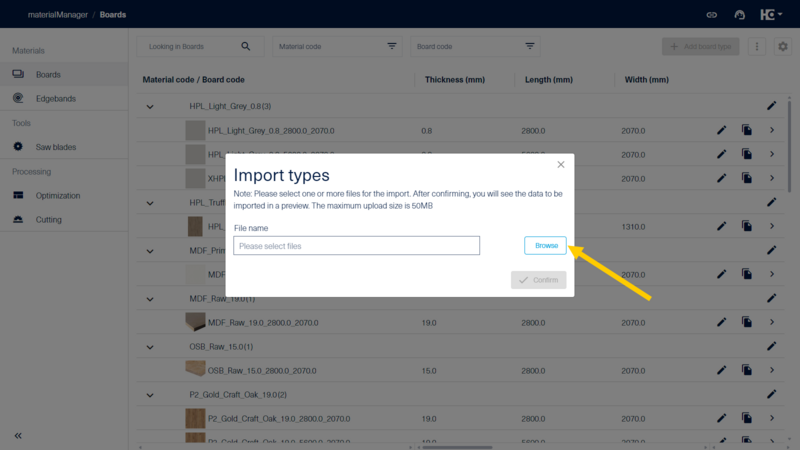Click the Boards sidebar icon
Screen dimensions: 800x450
(x=18, y=74)
